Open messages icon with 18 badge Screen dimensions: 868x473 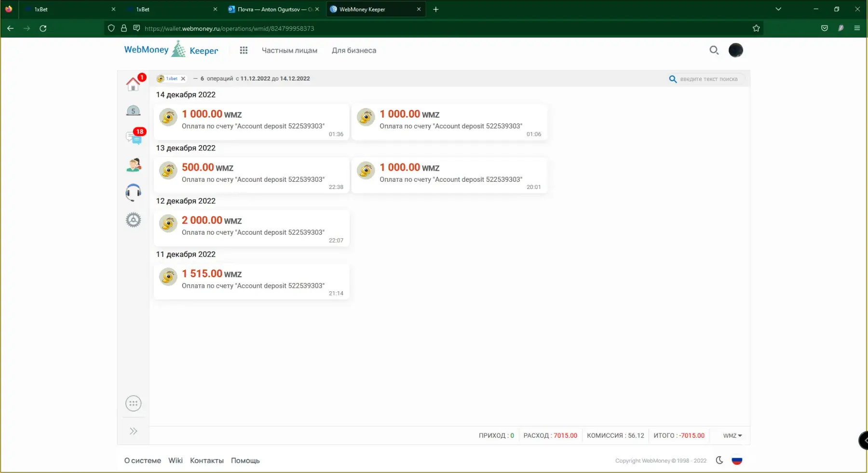[134, 138]
